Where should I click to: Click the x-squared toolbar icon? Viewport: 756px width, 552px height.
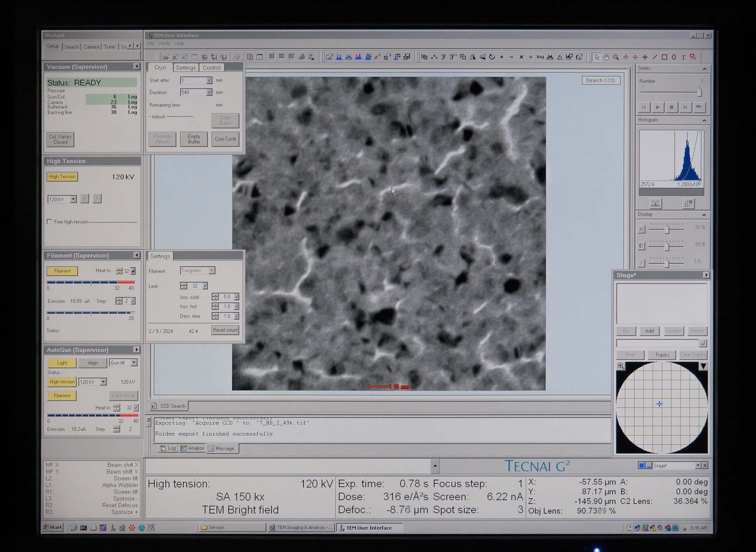click(377, 57)
